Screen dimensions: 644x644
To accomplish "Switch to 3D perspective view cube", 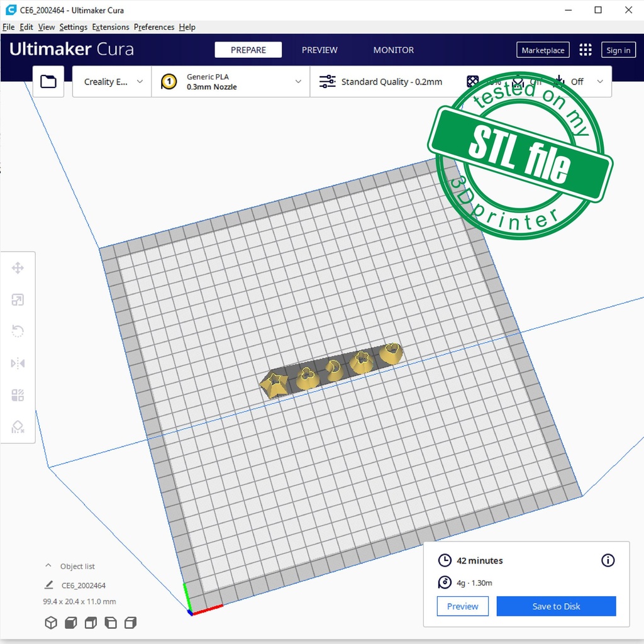I will [51, 623].
